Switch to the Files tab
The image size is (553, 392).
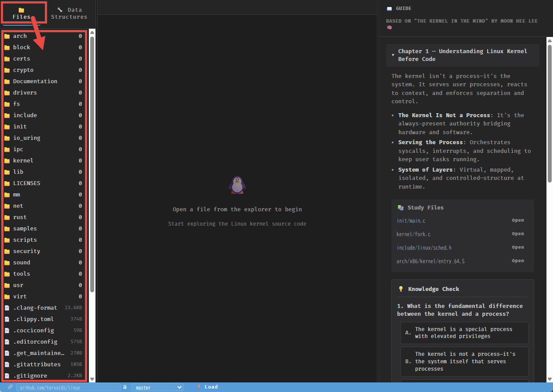[22, 13]
